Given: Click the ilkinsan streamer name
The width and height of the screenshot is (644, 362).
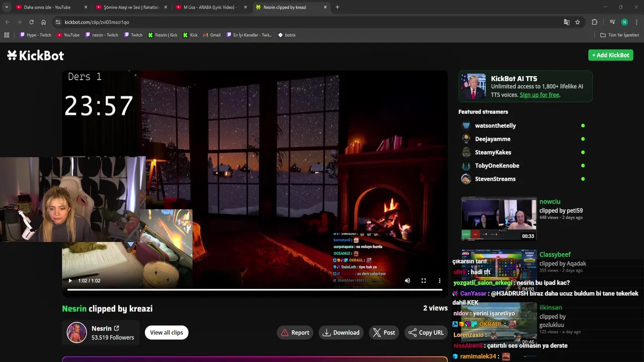Looking at the screenshot, I should coord(550,307).
